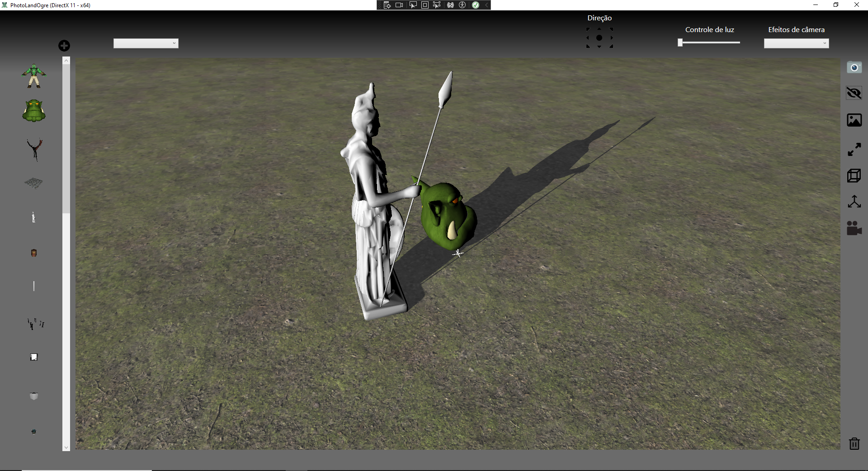The width and height of the screenshot is (868, 471).
Task: Enable select-element pointer in debug toolbar
Action: [x=413, y=5]
